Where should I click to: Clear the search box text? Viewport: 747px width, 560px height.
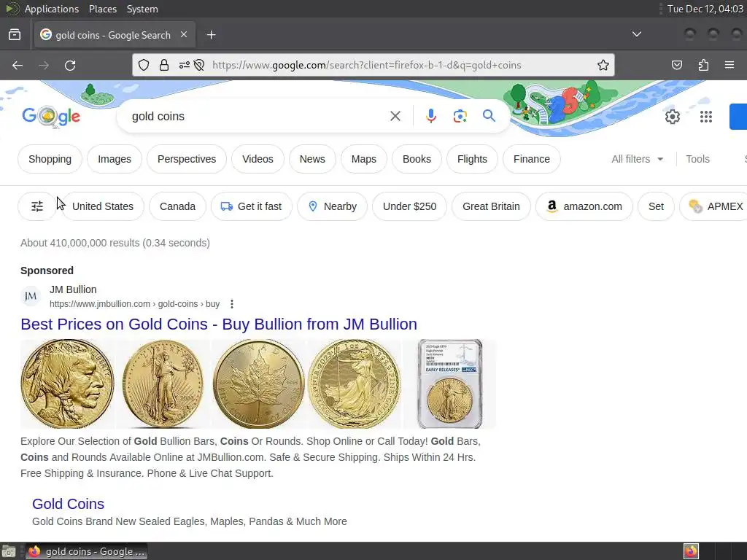tap(395, 116)
